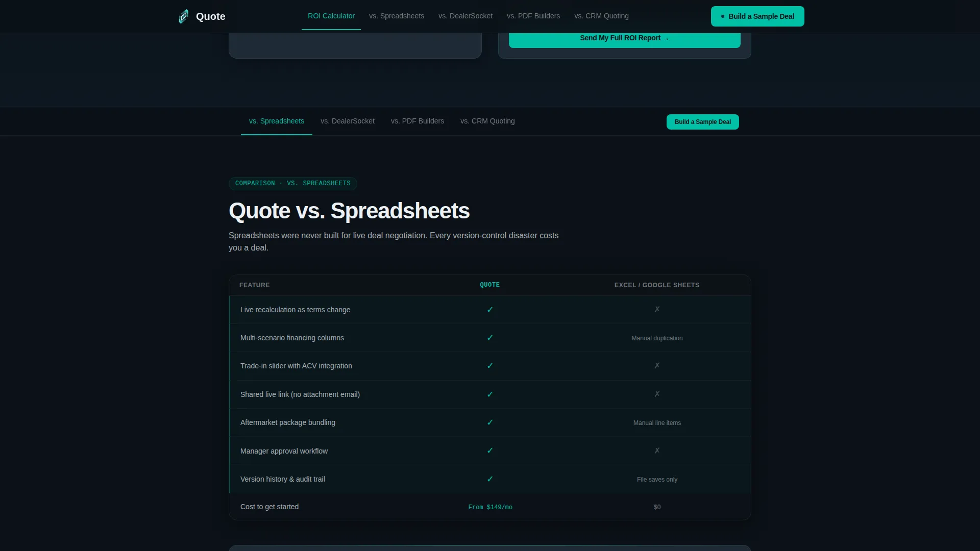This screenshot has height=551, width=980.
Task: Open ROI Calculator in top navigation
Action: (x=331, y=16)
